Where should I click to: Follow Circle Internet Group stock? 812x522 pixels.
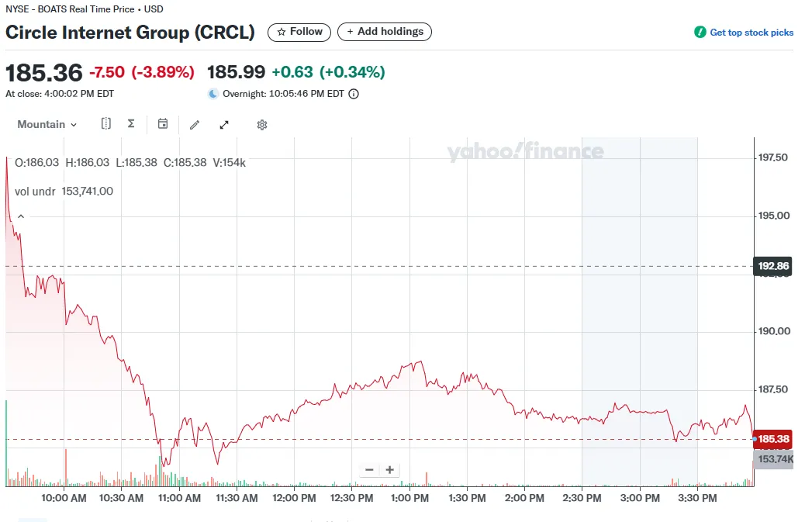coord(299,32)
